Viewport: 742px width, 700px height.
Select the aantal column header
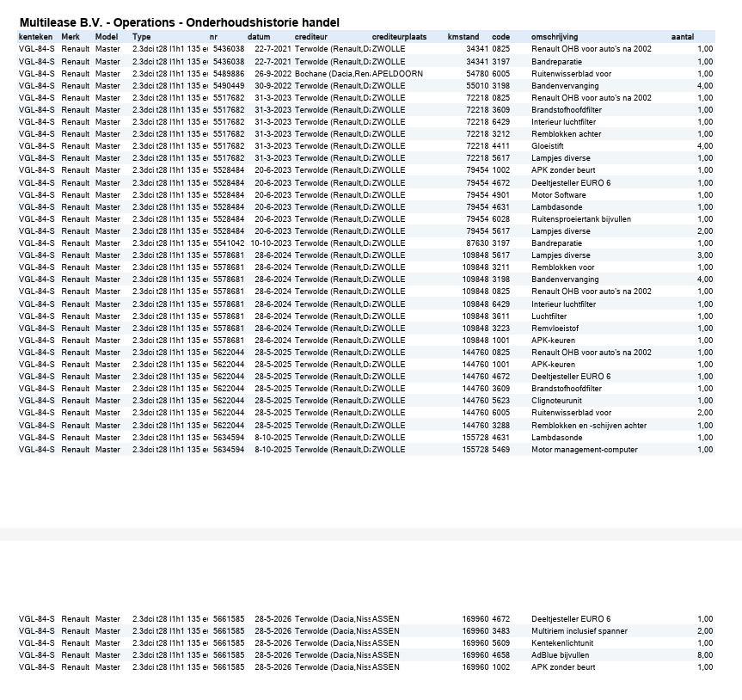pyautogui.click(x=683, y=36)
